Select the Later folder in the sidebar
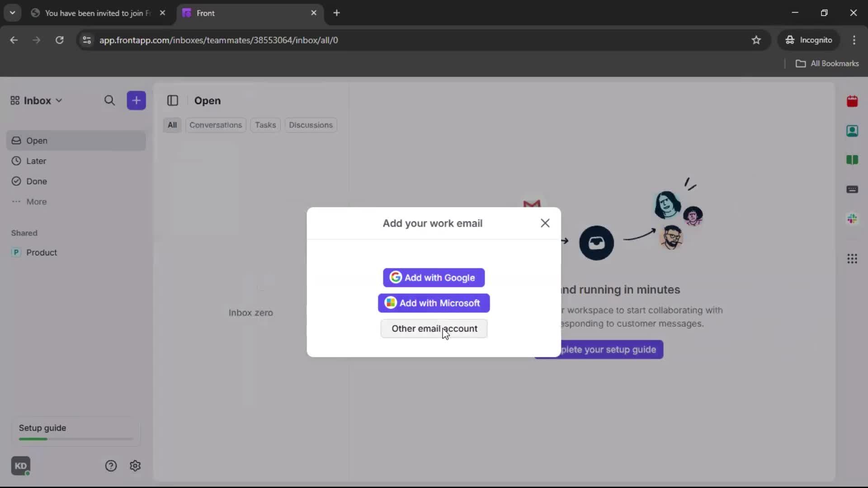 [36, 161]
